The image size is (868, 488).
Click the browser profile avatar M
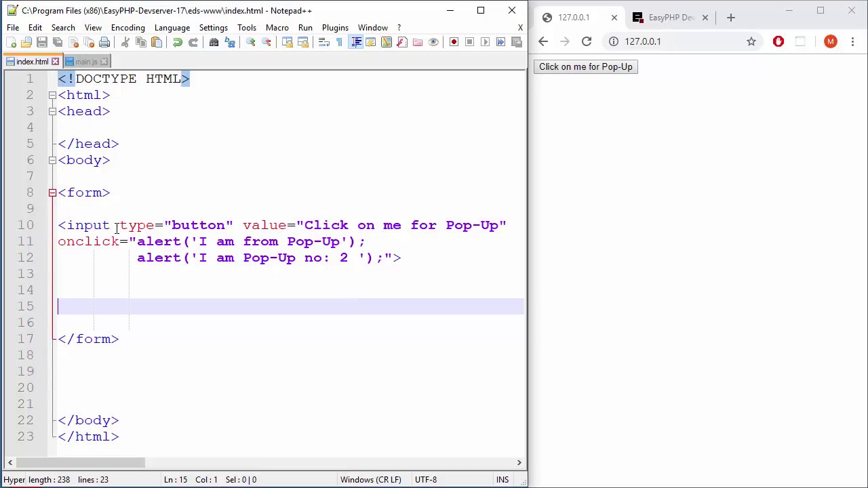coord(831,41)
